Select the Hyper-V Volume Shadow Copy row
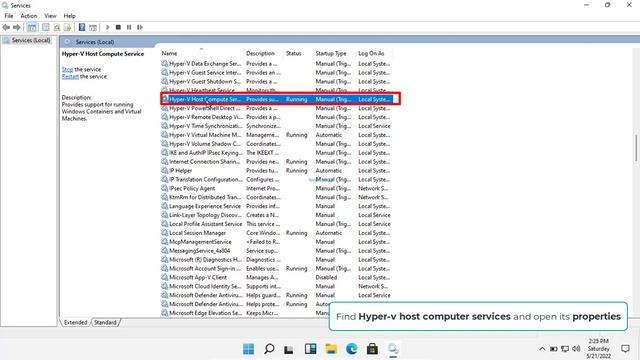Screen dimensions: 640x360 tap(276, 144)
